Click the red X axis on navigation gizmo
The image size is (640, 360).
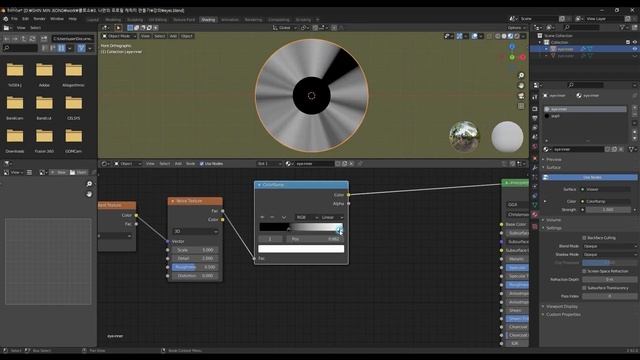522,57
